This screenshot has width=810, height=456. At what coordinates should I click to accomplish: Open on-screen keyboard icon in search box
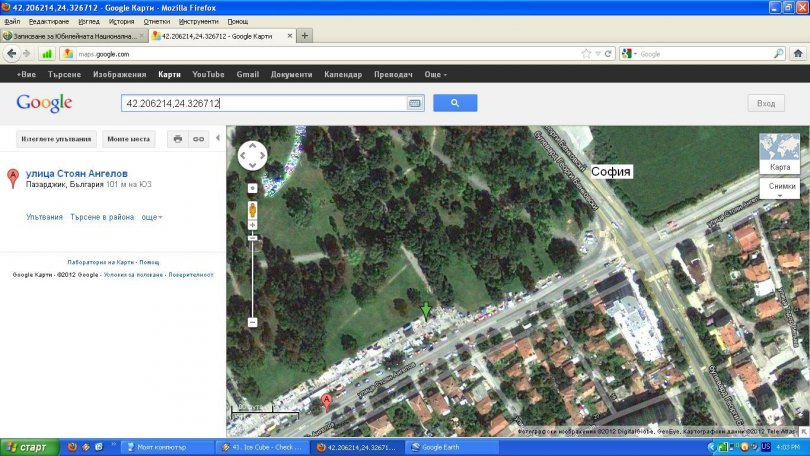414,103
